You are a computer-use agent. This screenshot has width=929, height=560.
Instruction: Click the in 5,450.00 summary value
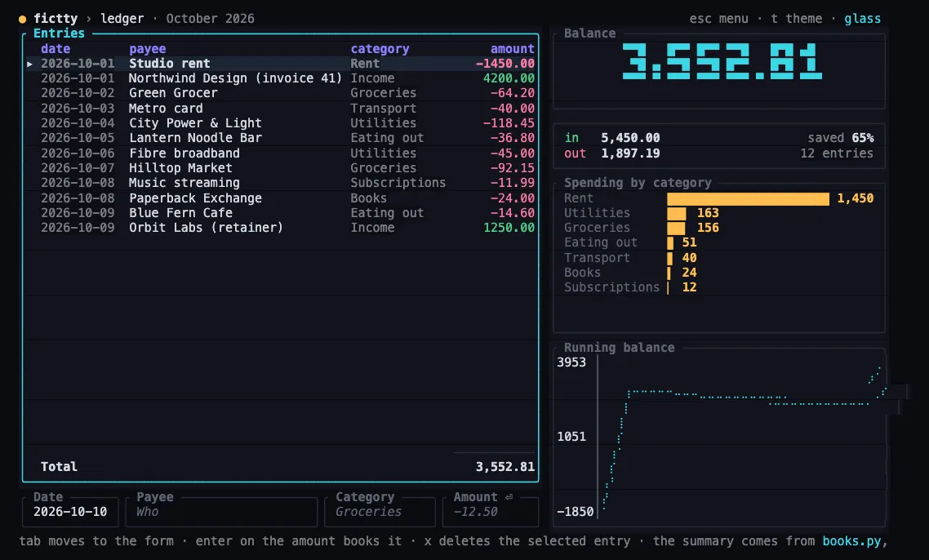tap(629, 138)
